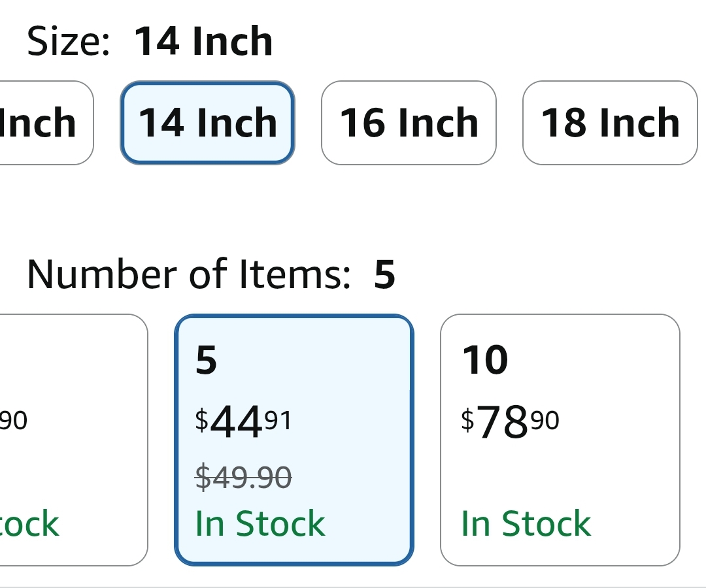Viewport: 706px width, 588px height.
Task: Choose the 10 items option card
Action: [x=560, y=440]
